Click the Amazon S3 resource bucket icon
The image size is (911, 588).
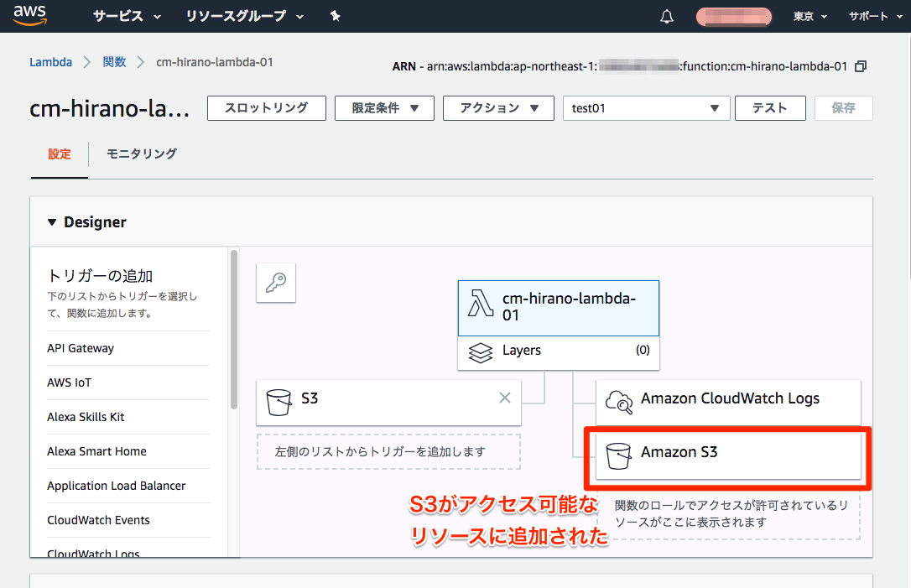point(618,455)
